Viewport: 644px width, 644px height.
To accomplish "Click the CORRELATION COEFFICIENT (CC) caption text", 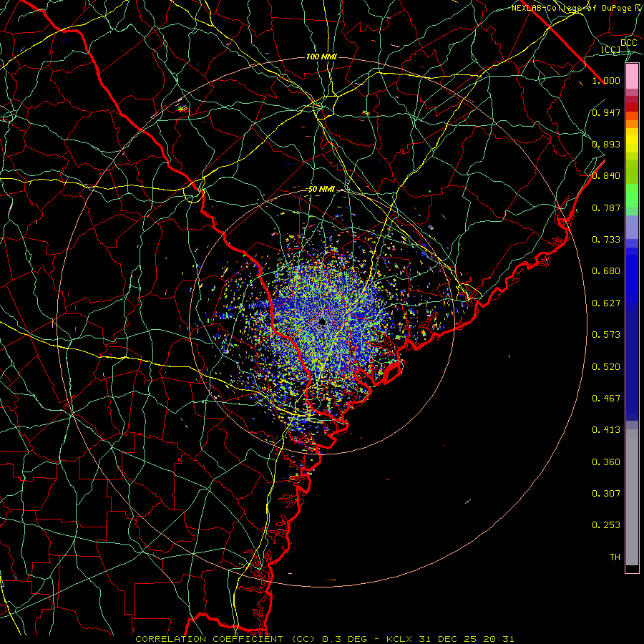I will click(x=226, y=639).
